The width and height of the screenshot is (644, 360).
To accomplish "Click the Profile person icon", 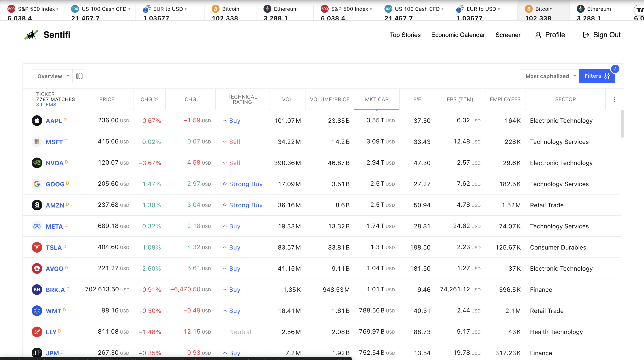I will [x=538, y=35].
